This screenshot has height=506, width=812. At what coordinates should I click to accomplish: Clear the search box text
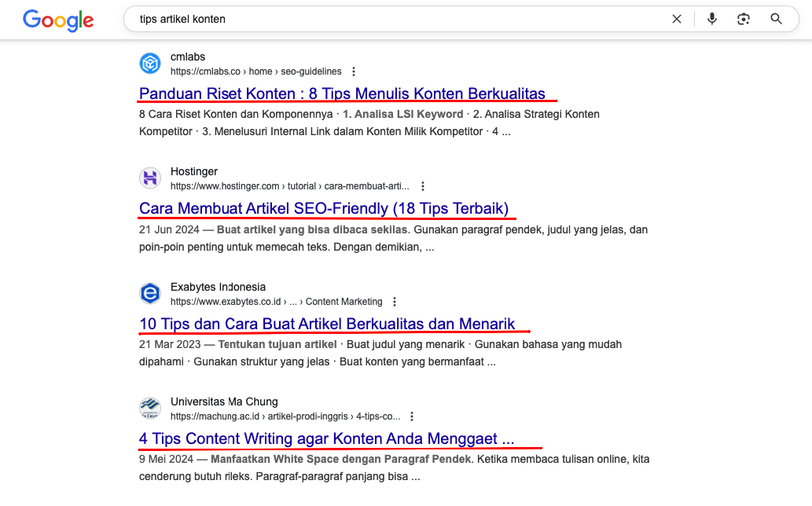(x=677, y=19)
